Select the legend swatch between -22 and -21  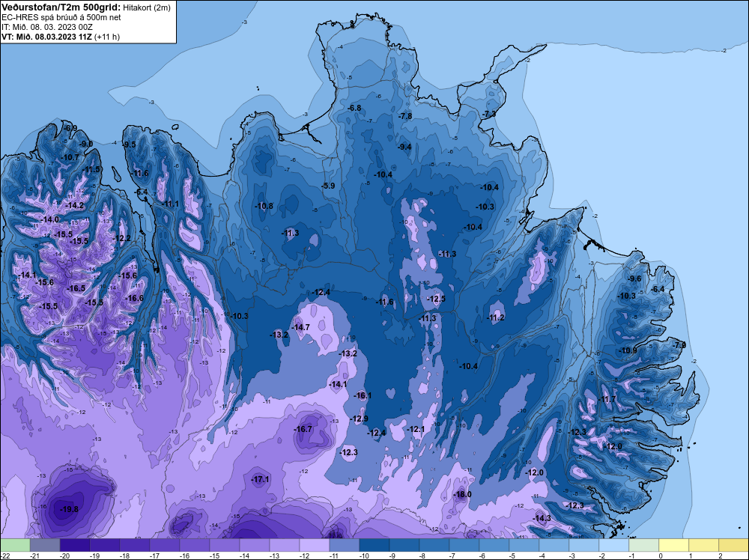[15, 545]
